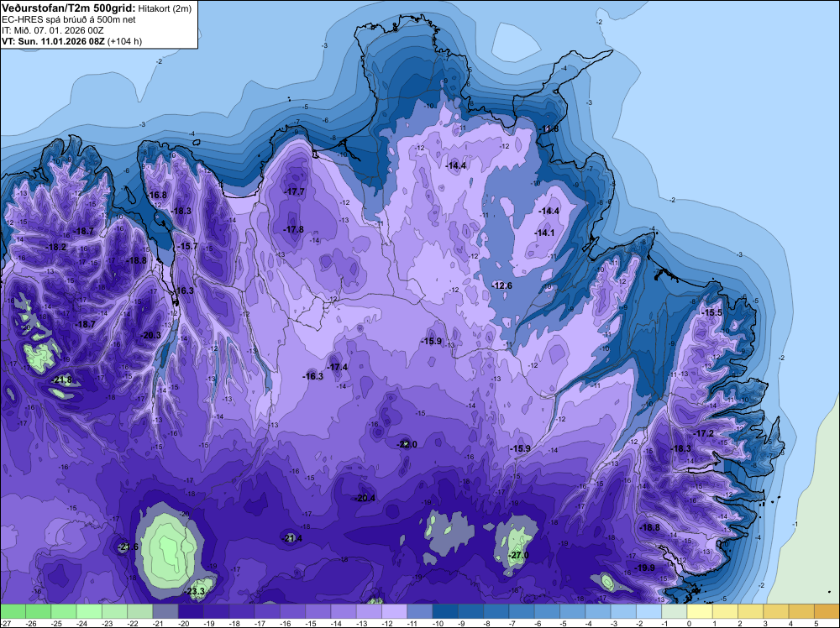
Task: Select the -20.3 temperature label
Action: point(150,335)
